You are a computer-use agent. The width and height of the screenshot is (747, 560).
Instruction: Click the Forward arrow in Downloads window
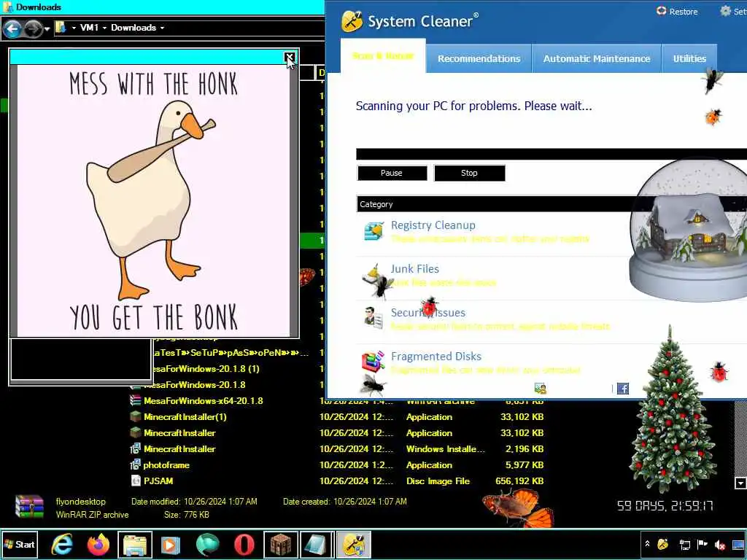click(x=33, y=29)
